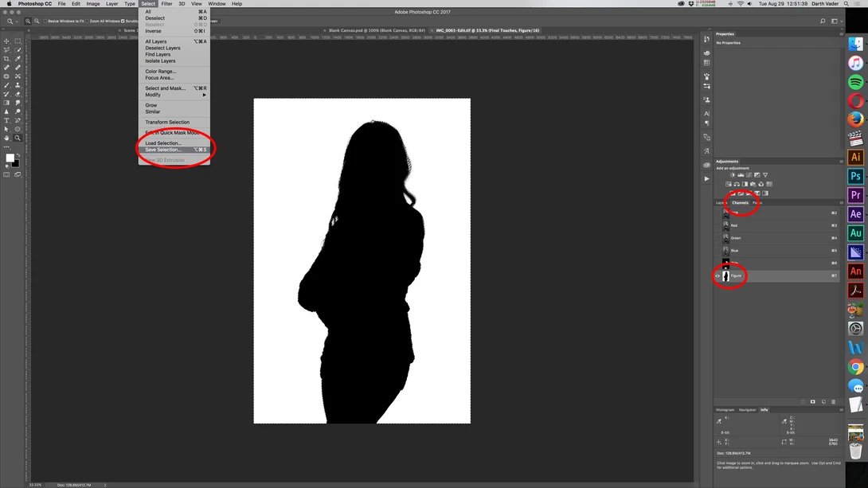Click Select and Mask menu entry
The image size is (868, 488).
pyautogui.click(x=174, y=88)
